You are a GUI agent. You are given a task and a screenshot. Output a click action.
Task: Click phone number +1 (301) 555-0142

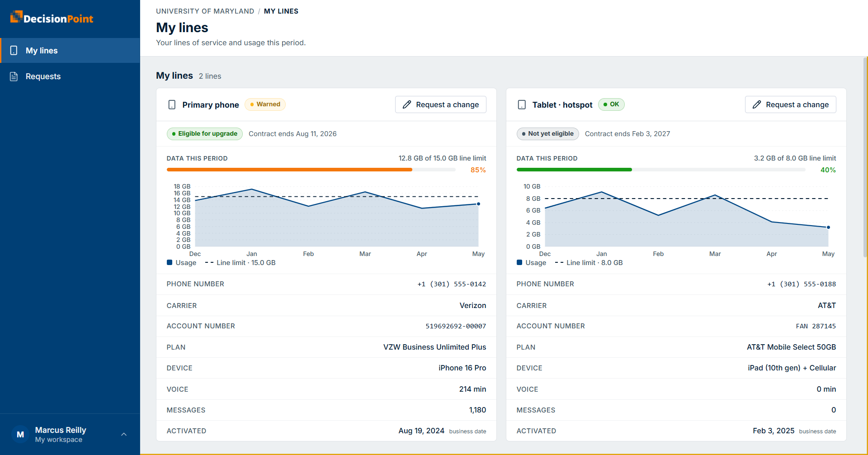452,284
